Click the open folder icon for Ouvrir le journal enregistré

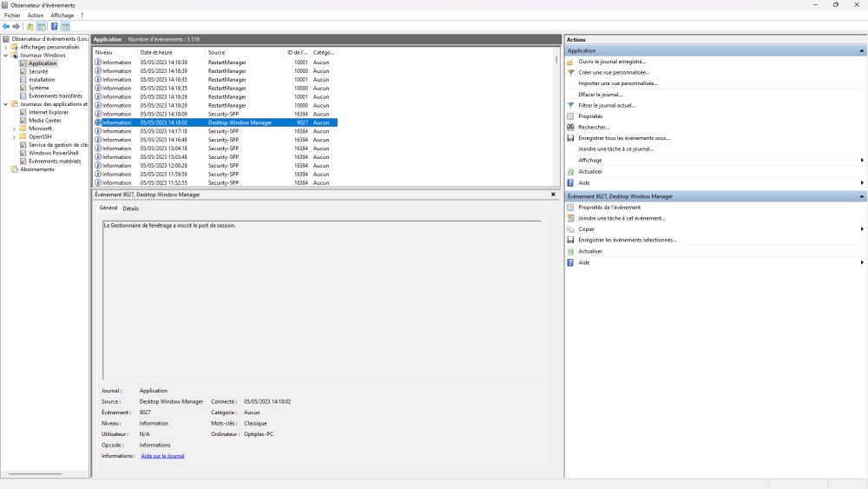click(x=570, y=62)
